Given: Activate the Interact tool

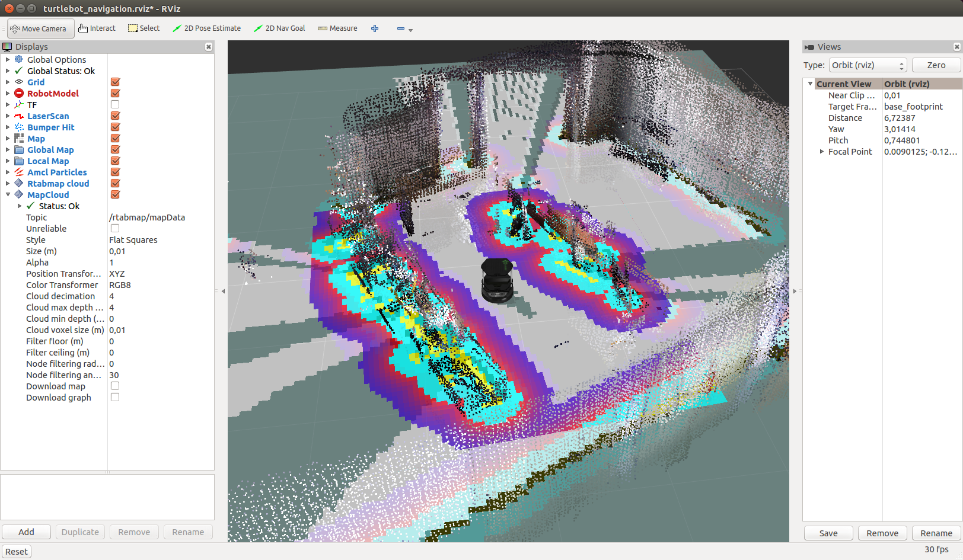Looking at the screenshot, I should [97, 28].
